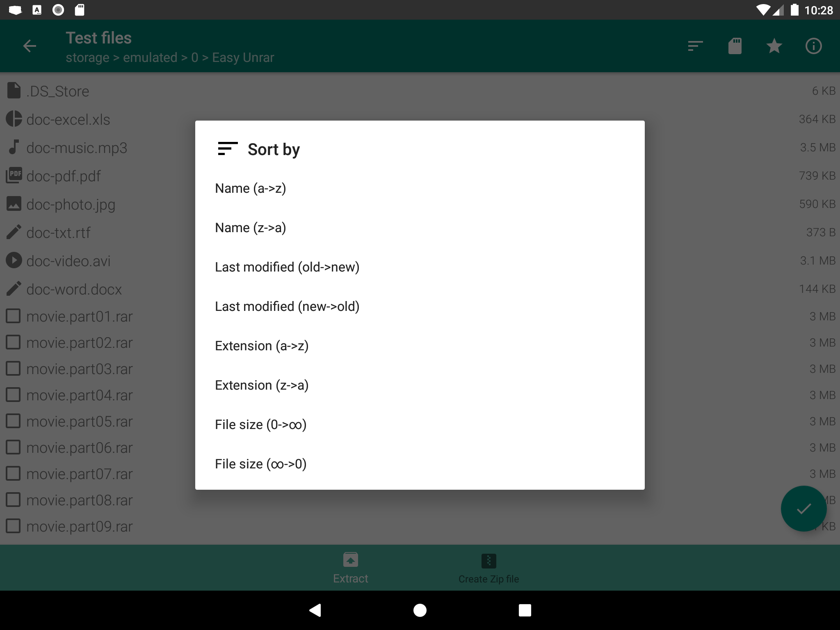Tap the 144 KB size value
840x630 pixels.
point(817,289)
